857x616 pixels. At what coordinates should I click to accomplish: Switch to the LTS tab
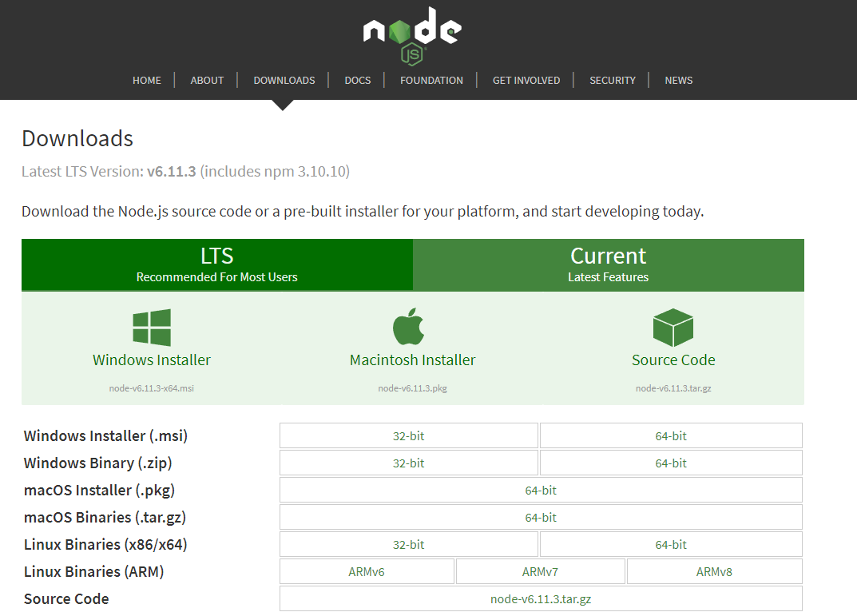pos(217,264)
